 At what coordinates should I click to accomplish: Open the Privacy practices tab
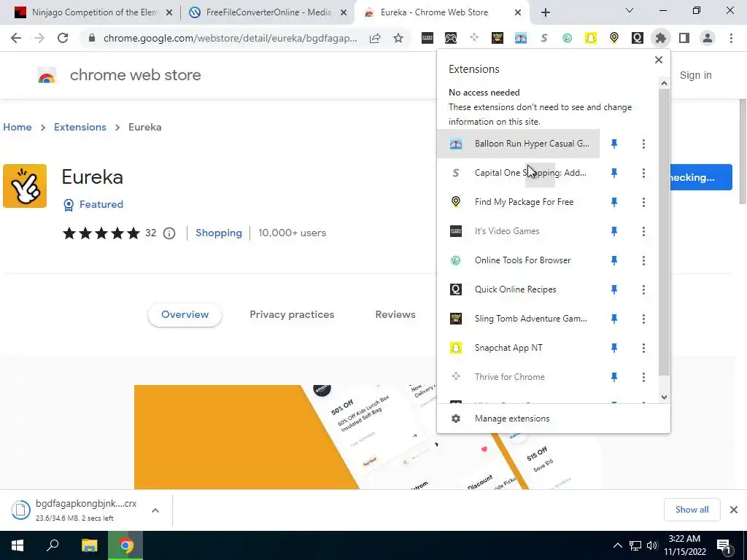[292, 315]
